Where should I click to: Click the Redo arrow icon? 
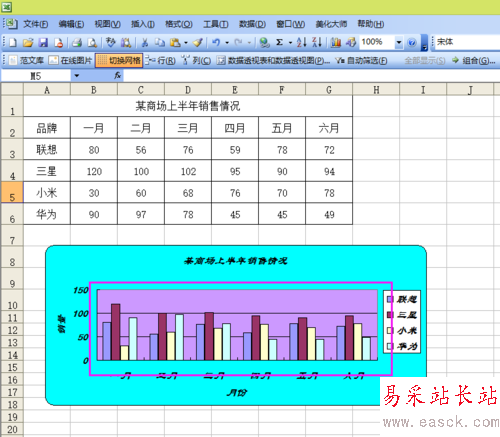click(x=238, y=42)
